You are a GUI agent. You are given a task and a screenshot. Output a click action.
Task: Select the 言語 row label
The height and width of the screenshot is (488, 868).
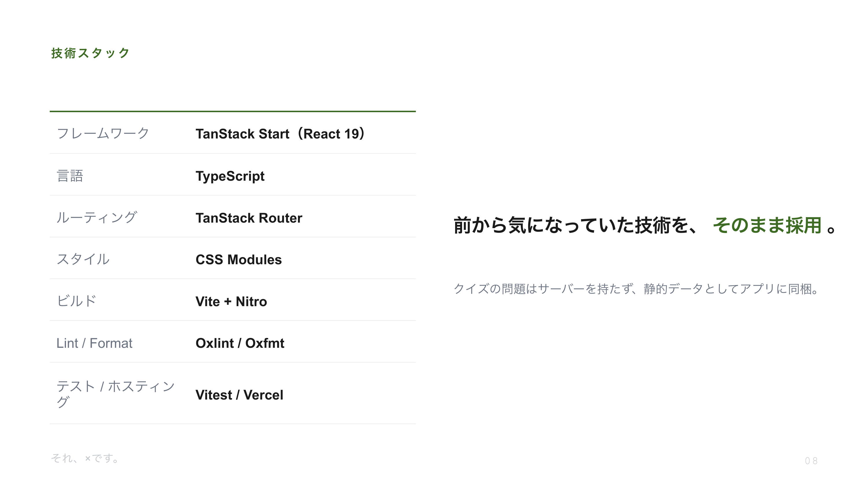click(x=70, y=176)
